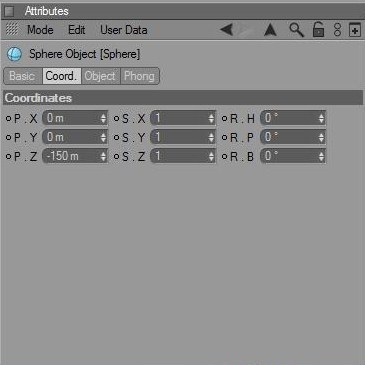This screenshot has width=365, height=365.
Task: Toggle the padlock lock element icon
Action: point(318,29)
